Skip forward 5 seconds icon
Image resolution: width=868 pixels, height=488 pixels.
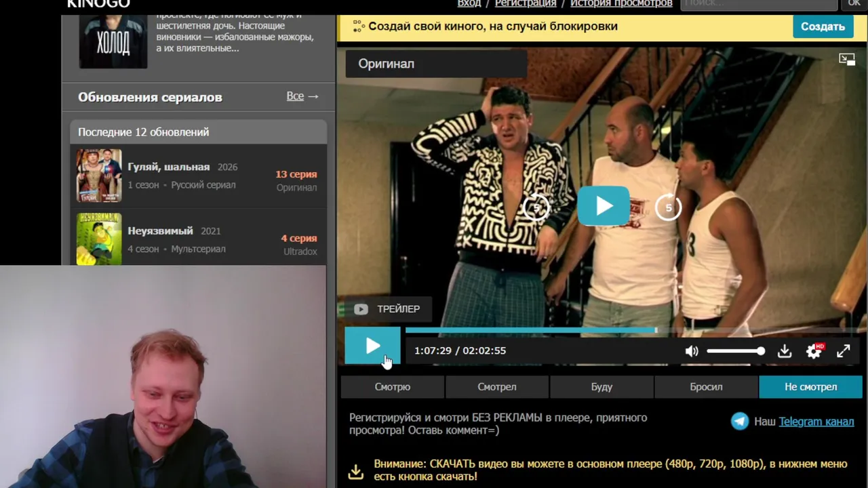click(x=669, y=207)
